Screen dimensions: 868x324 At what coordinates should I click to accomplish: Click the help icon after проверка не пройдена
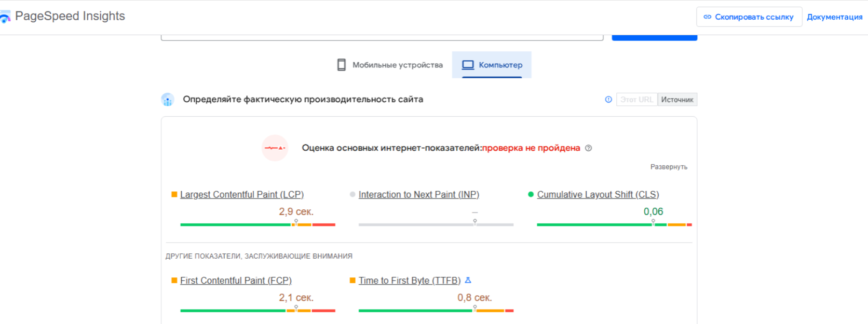pyautogui.click(x=588, y=148)
